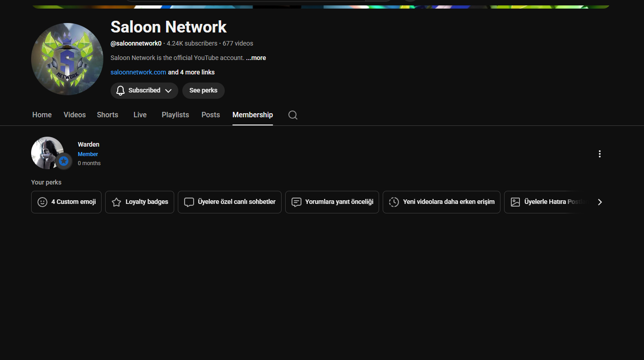This screenshot has height=360, width=644.
Task: Click the Warden member profile picture
Action: 47,153
